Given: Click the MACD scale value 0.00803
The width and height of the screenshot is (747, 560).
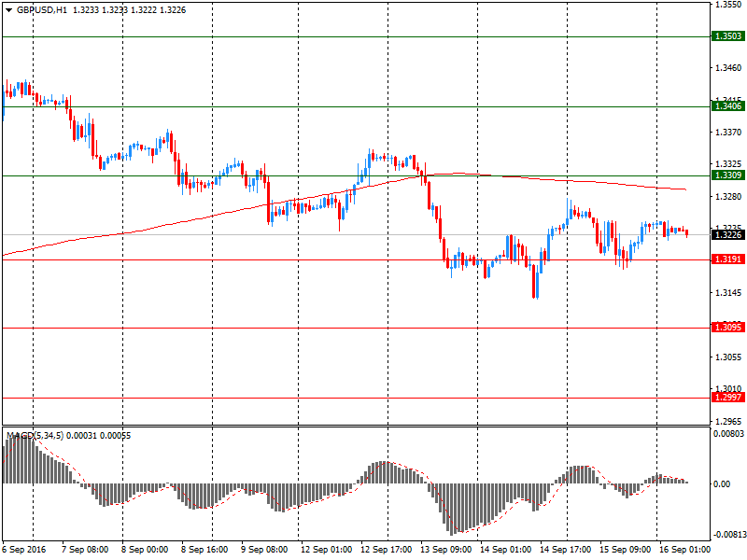Looking at the screenshot, I should 728,433.
